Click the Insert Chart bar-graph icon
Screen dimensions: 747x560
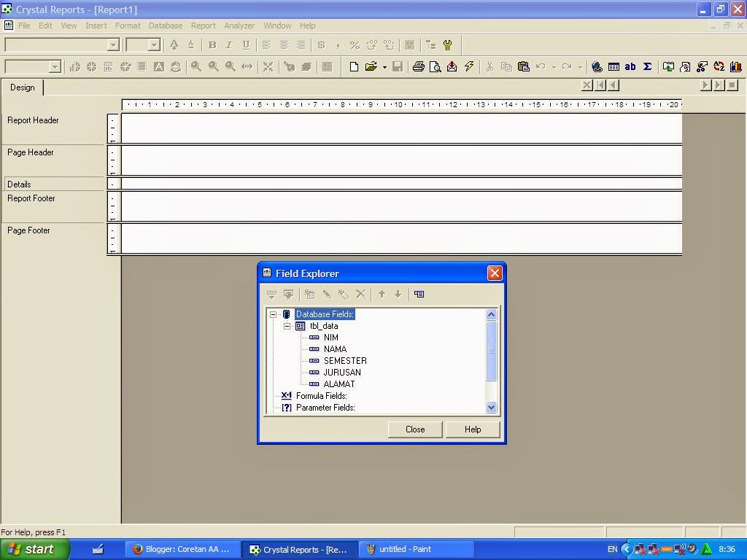(x=735, y=66)
